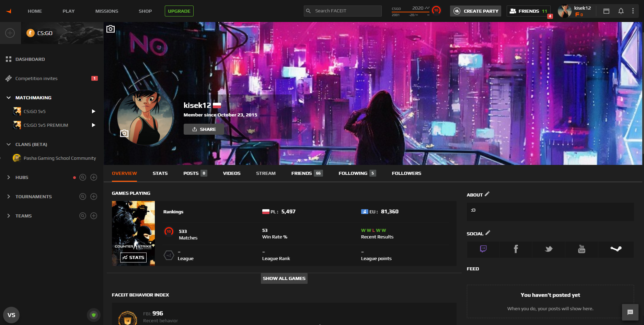This screenshot has height=325, width=644.
Task: Click the green anti-cheat shield icon
Action: (x=94, y=315)
